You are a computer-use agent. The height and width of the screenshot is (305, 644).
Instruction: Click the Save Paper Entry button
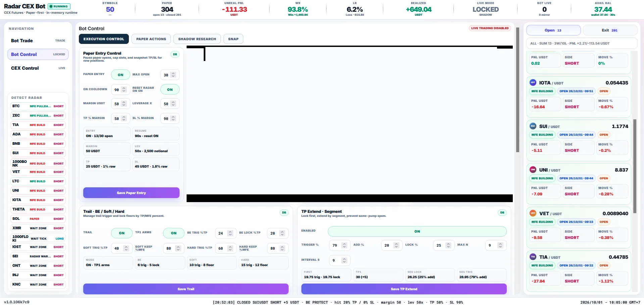[131, 193]
